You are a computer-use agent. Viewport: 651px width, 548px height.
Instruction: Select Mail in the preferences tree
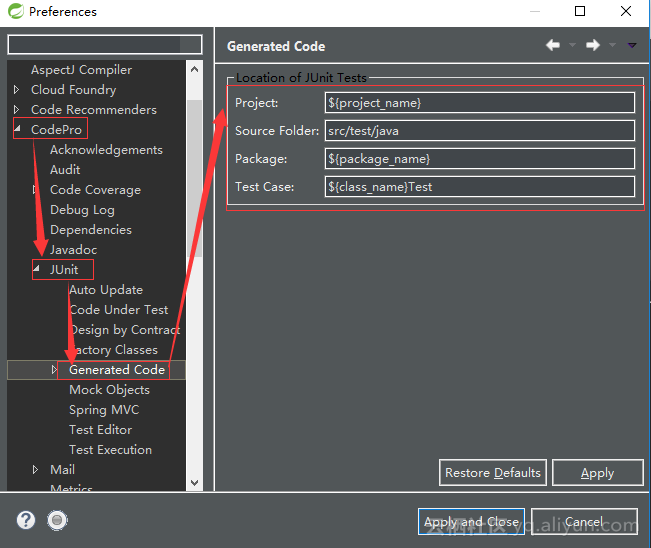[62, 470]
